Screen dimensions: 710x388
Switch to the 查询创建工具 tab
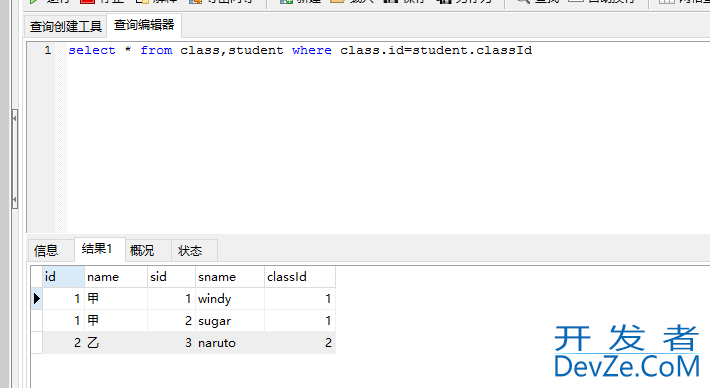tap(66, 27)
